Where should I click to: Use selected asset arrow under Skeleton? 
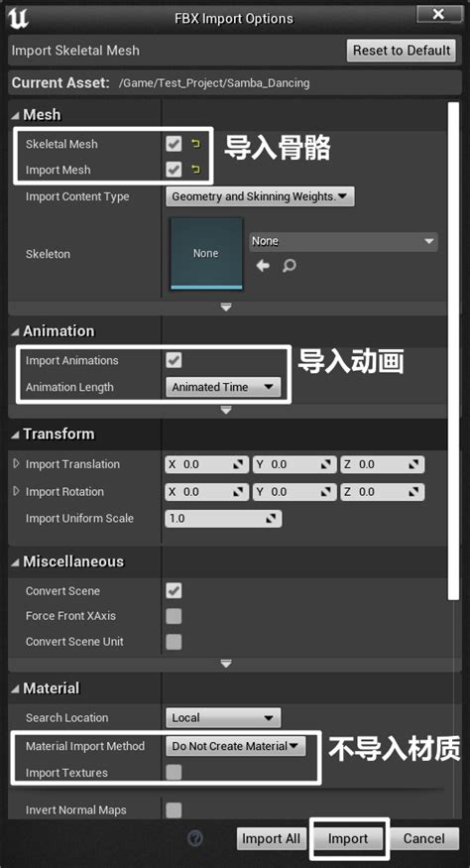click(263, 266)
